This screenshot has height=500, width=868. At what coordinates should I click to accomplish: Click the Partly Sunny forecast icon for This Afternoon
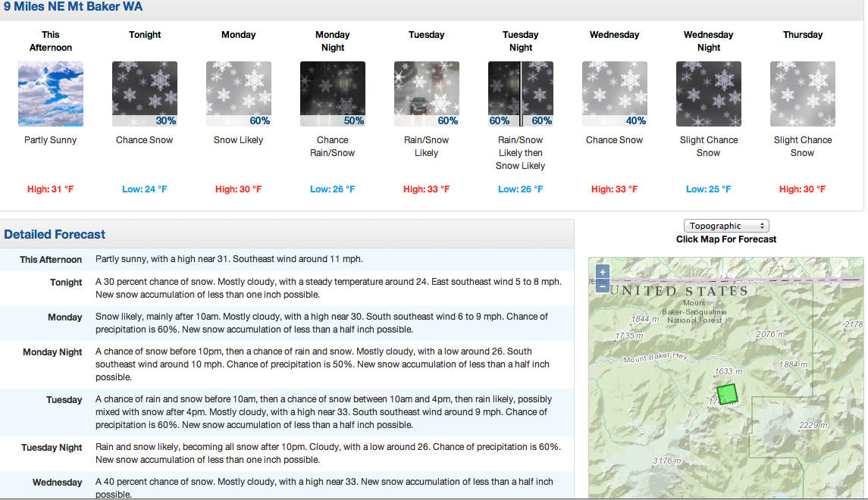pos(50,94)
